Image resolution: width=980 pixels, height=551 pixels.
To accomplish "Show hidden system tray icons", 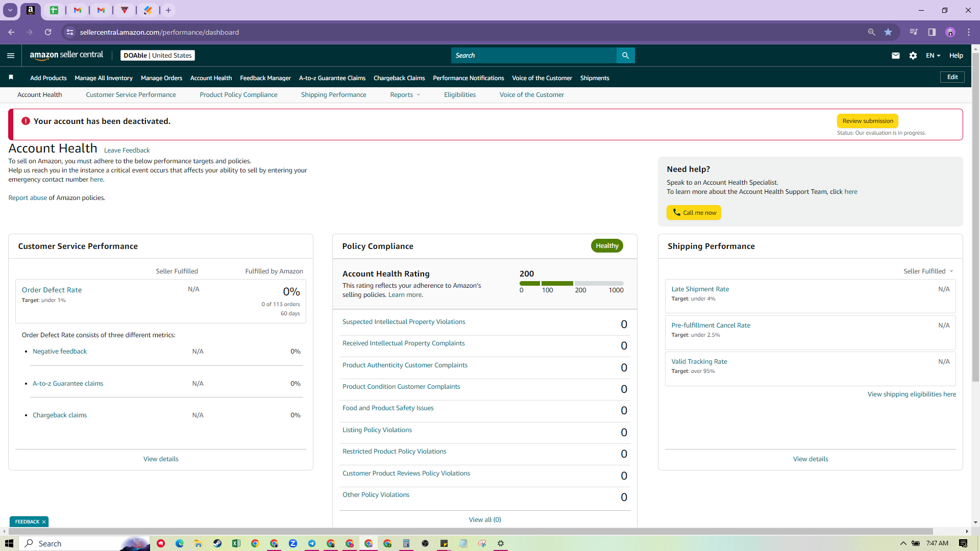I will 903,543.
